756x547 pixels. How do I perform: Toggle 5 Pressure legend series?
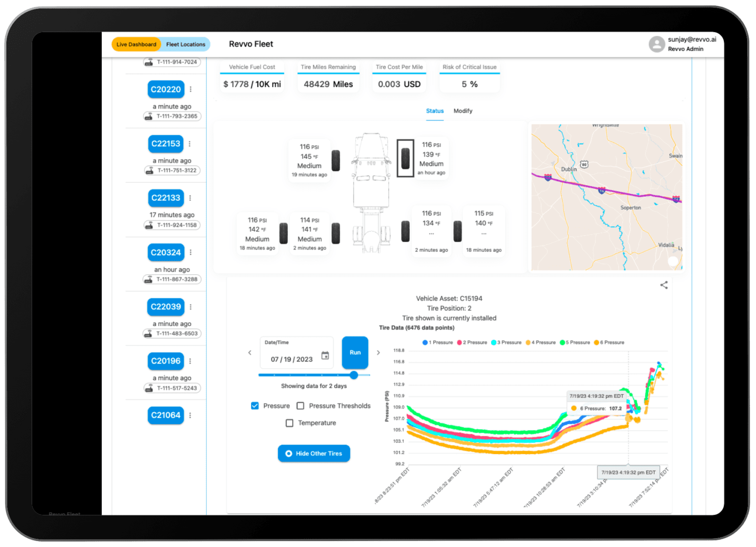pyautogui.click(x=575, y=342)
